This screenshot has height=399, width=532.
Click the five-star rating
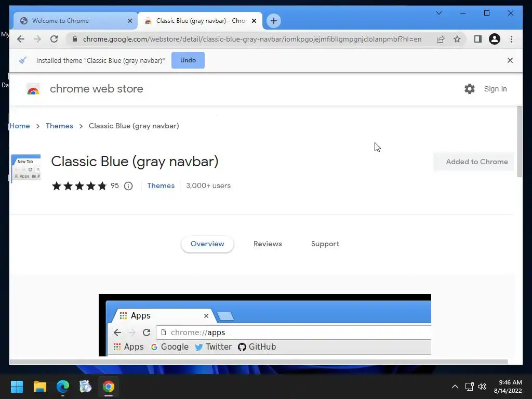(x=79, y=185)
